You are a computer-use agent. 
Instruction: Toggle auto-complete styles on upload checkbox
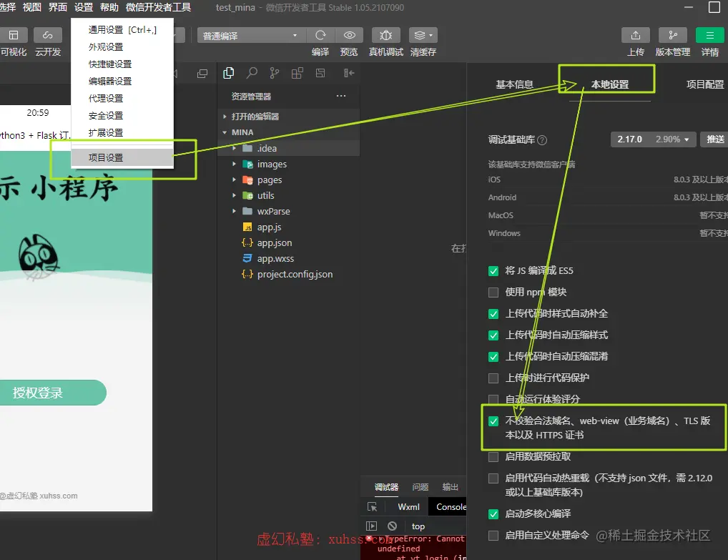click(x=493, y=314)
